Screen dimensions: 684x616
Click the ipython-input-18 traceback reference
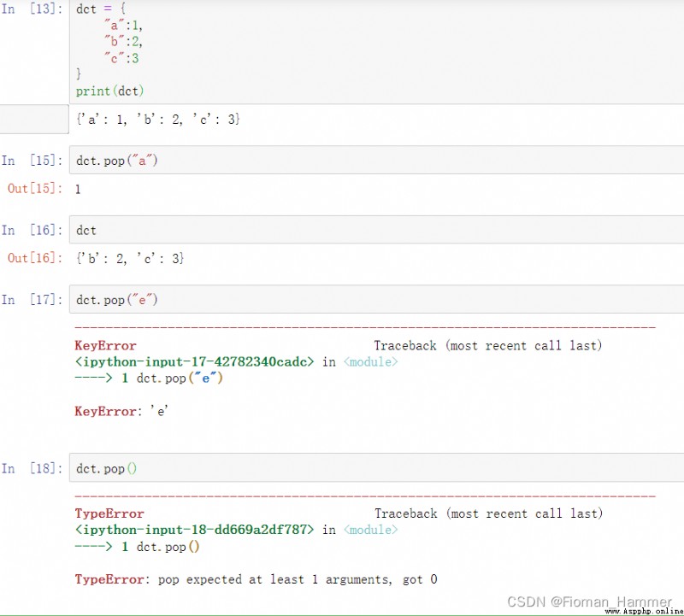pyautogui.click(x=194, y=530)
